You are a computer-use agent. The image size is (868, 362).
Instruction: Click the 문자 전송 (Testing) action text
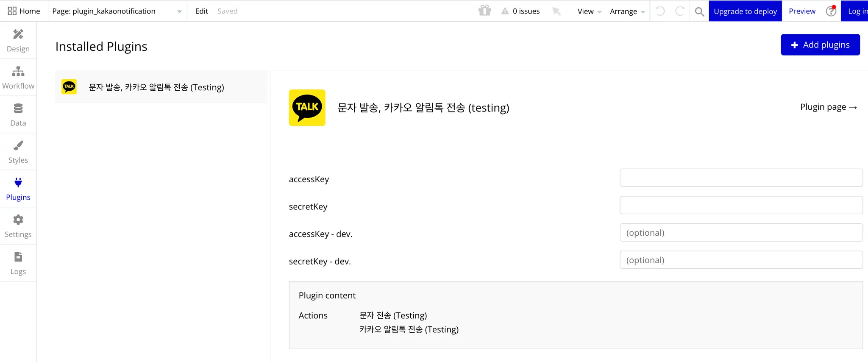393,315
